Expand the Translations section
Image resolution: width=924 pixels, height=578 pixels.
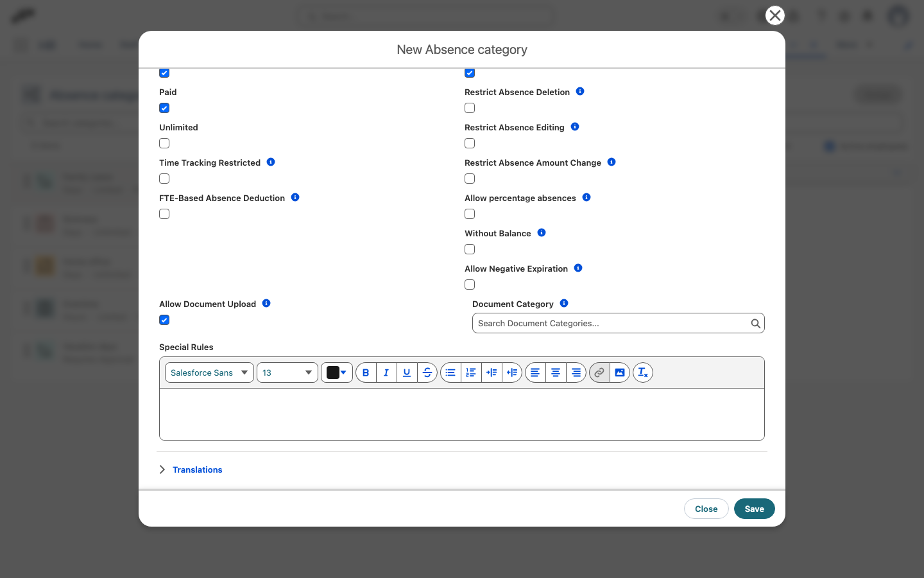[x=162, y=469]
